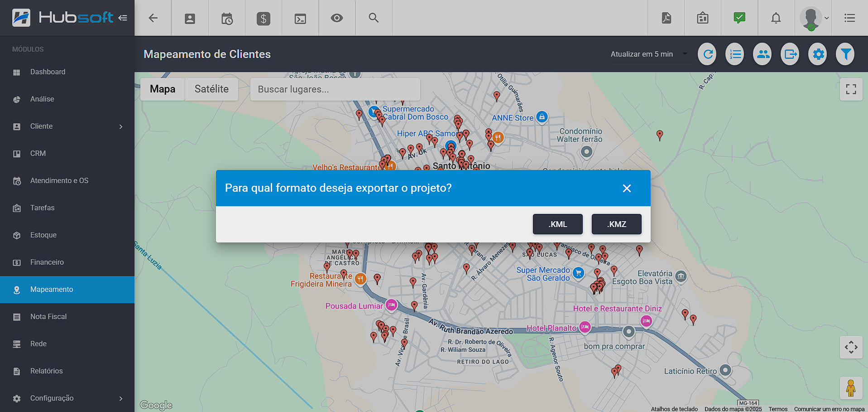Switch to Mapa map view
868x412 pixels.
[163, 89]
